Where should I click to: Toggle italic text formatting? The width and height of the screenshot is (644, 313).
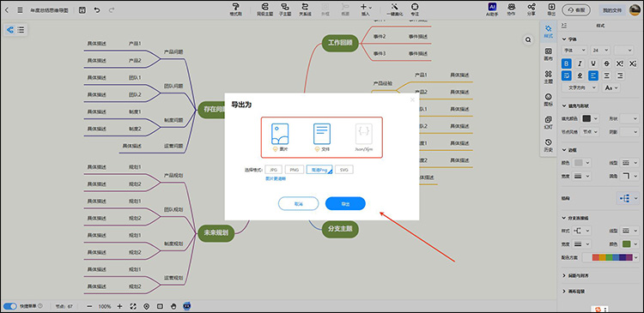[x=580, y=63]
